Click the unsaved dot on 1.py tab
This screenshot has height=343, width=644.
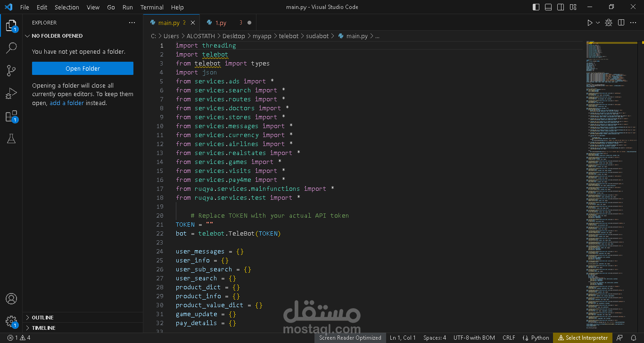[x=249, y=23]
